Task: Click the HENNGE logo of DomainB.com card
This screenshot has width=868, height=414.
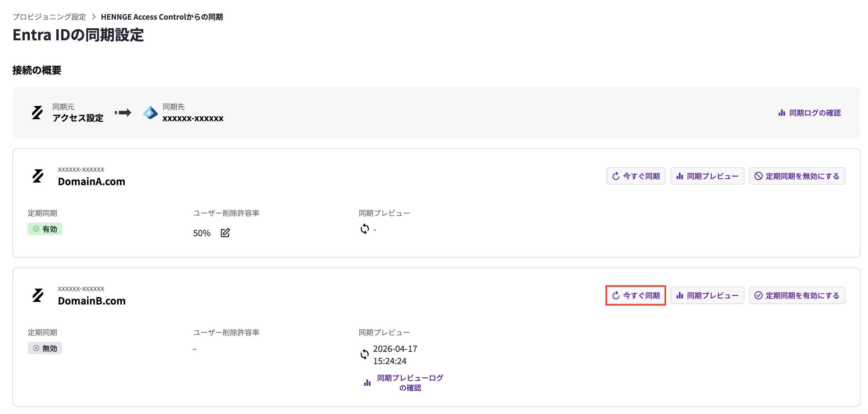Action: [x=38, y=295]
